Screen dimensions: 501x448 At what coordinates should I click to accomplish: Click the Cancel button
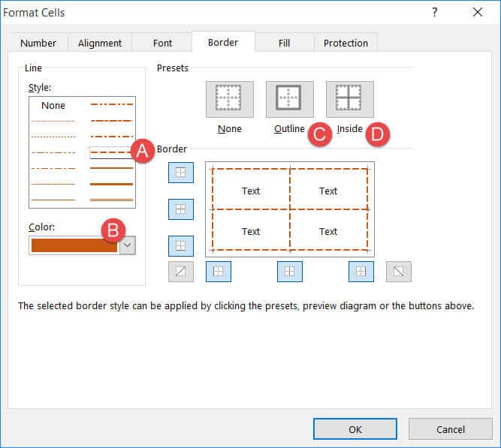(451, 429)
